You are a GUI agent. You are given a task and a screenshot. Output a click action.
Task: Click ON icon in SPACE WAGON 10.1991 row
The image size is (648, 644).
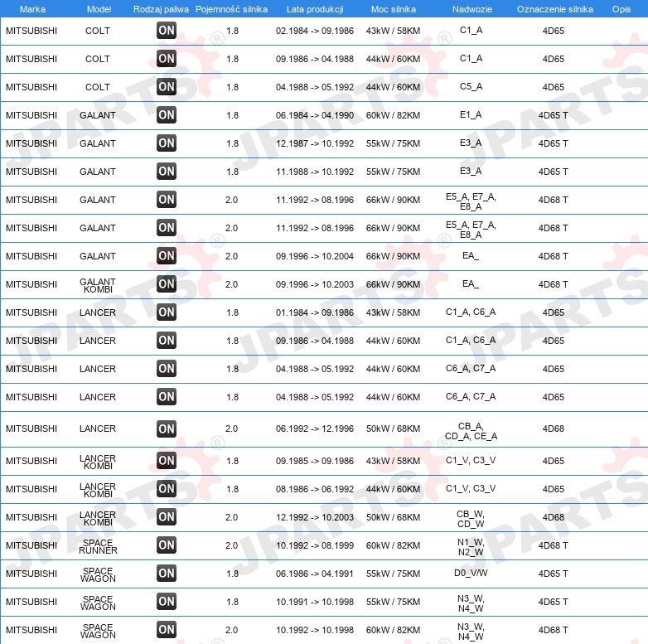pos(167,601)
